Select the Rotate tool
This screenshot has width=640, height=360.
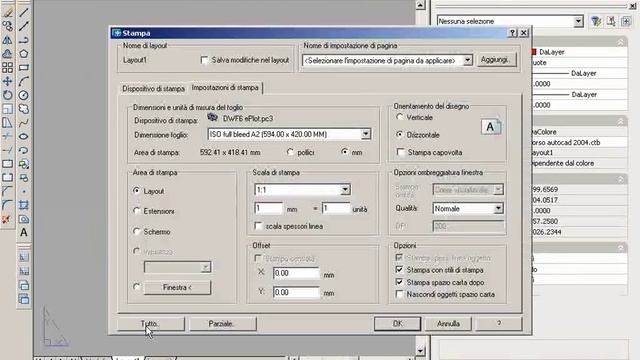click(x=7, y=95)
